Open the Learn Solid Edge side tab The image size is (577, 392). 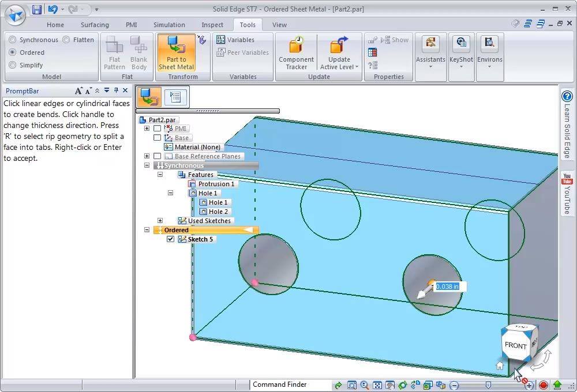(x=567, y=125)
